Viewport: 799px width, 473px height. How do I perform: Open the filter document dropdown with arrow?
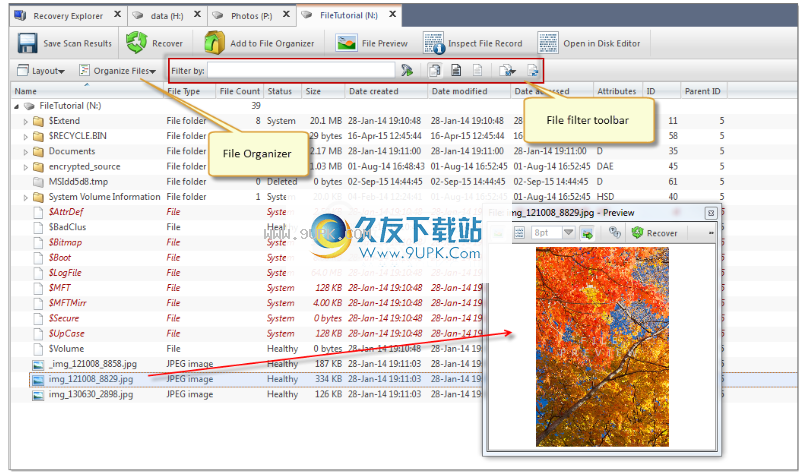507,70
